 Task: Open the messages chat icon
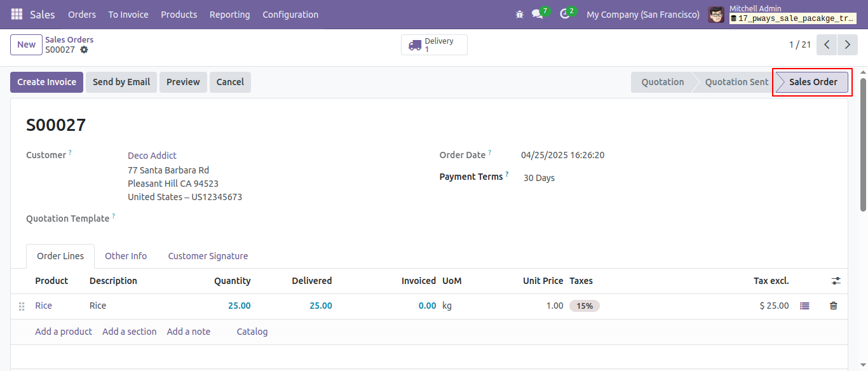coord(538,14)
